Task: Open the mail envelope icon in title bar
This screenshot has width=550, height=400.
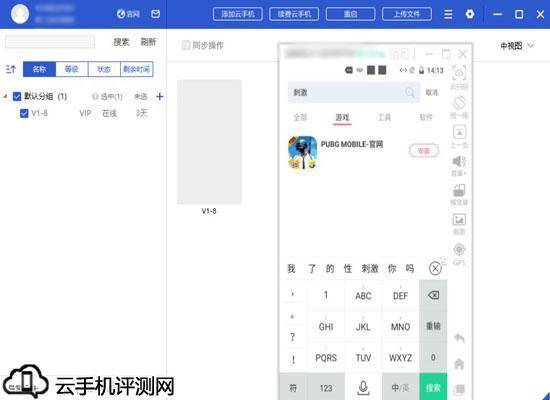Action: point(155,14)
